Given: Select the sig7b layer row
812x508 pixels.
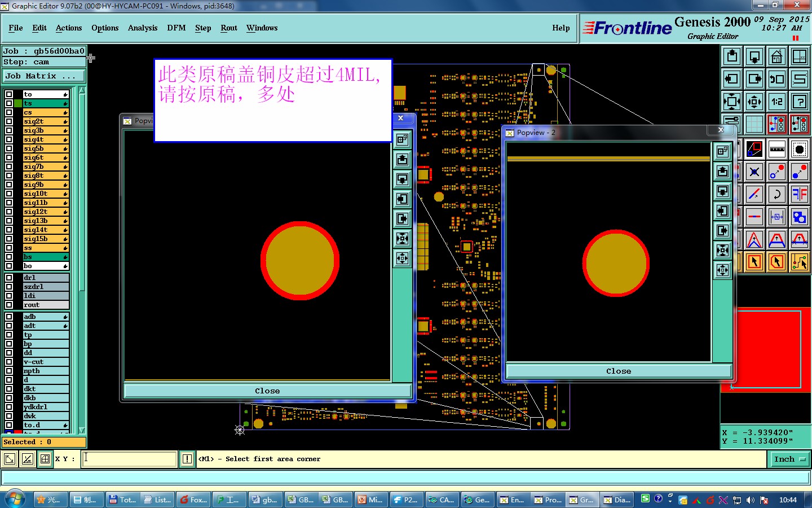Looking at the screenshot, I should 46,167.
